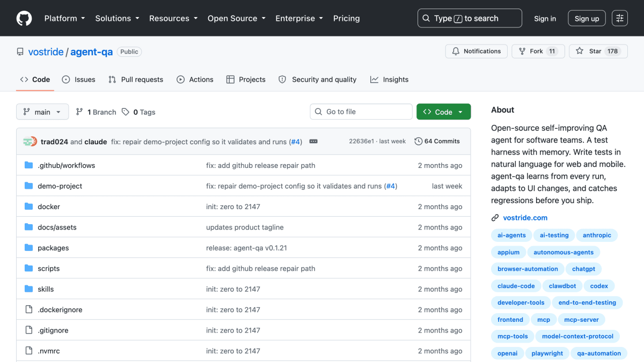Visit the vostride.com website link
644x362 pixels.
tap(525, 218)
